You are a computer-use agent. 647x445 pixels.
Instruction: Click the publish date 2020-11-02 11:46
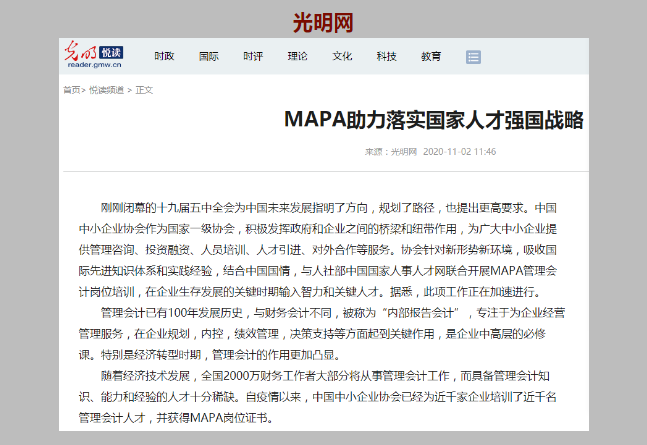pyautogui.click(x=459, y=152)
